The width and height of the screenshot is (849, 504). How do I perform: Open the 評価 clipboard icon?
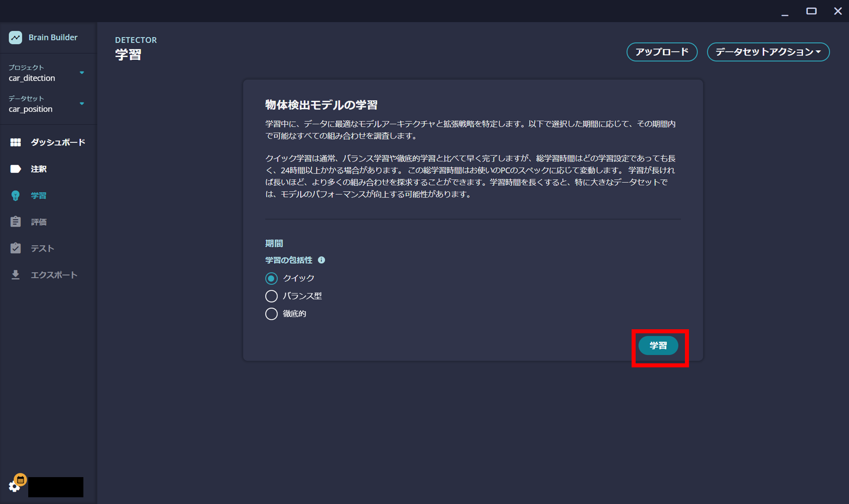pyautogui.click(x=15, y=222)
